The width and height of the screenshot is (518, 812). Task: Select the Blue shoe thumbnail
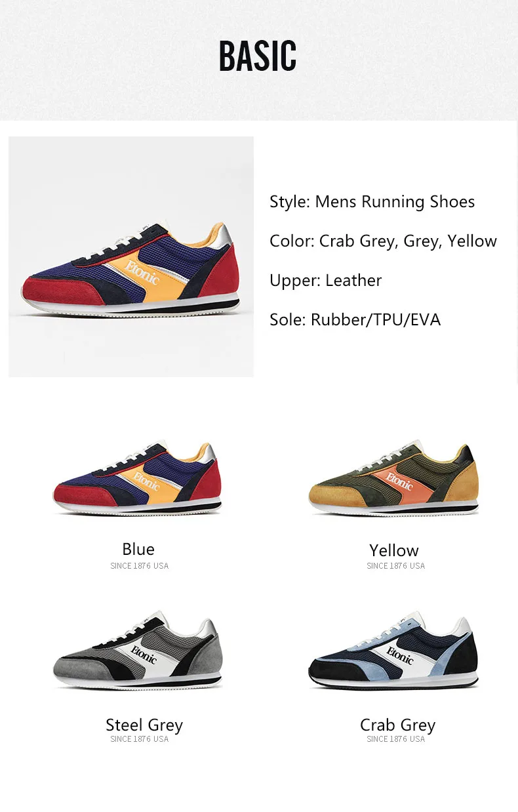138,477
